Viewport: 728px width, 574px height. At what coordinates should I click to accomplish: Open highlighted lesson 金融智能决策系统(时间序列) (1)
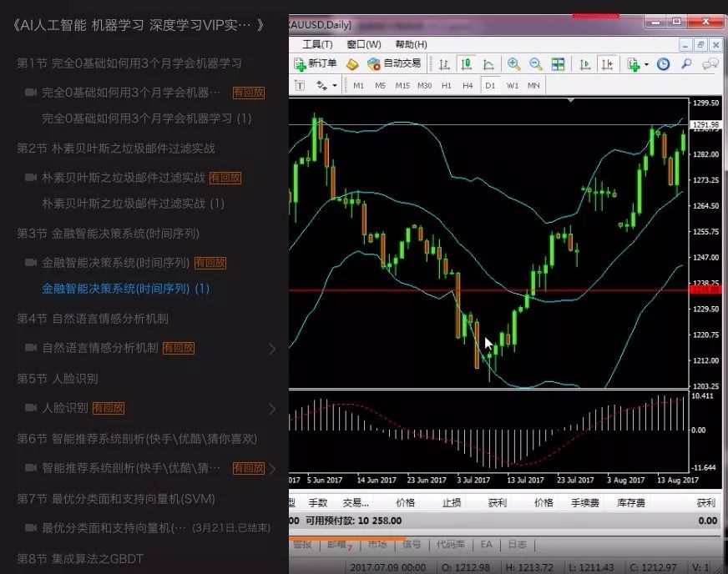click(125, 289)
